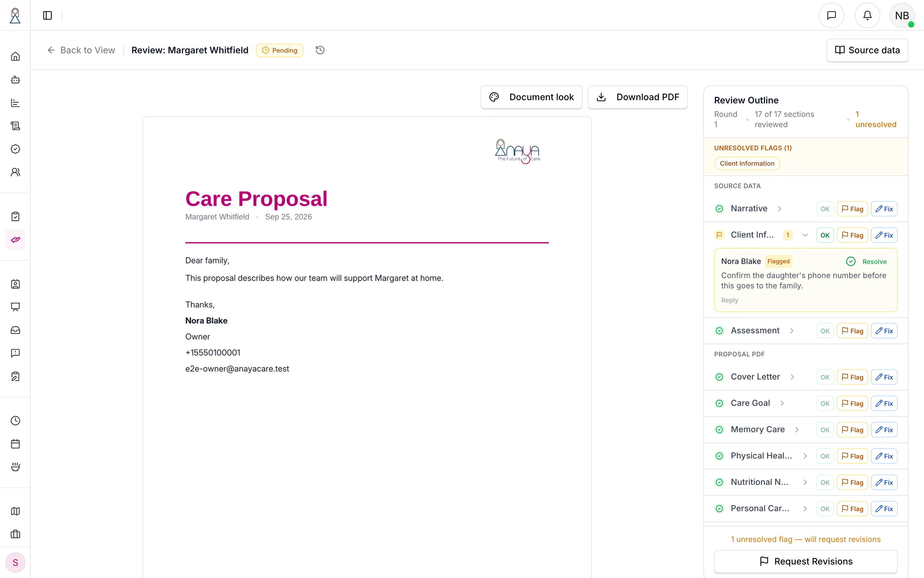This screenshot has width=924, height=578.
Task: Open Document look options
Action: click(531, 97)
